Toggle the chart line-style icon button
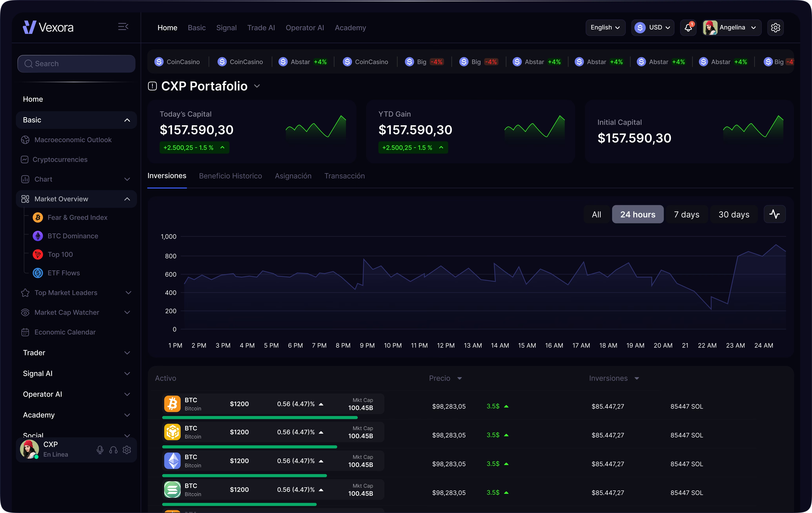The width and height of the screenshot is (812, 513). (x=774, y=214)
